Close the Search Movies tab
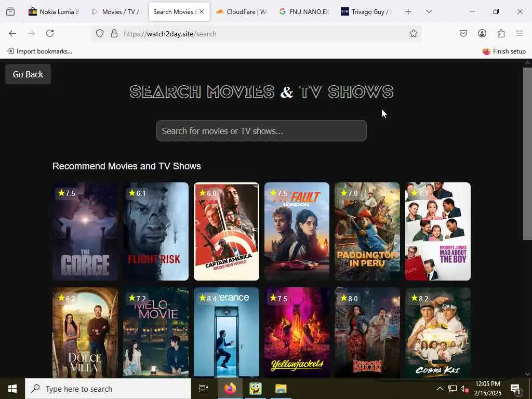Image resolution: width=532 pixels, height=399 pixels. click(x=202, y=11)
